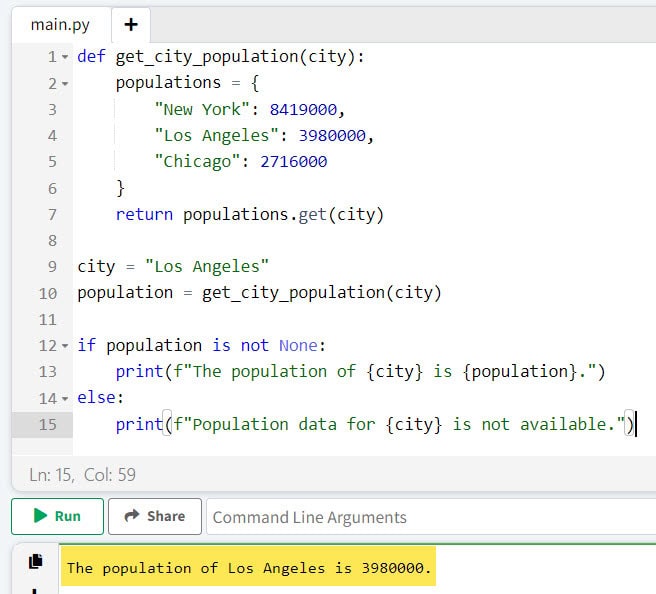The image size is (656, 594).
Task: Copy output using the copy icon
Action: 36,561
